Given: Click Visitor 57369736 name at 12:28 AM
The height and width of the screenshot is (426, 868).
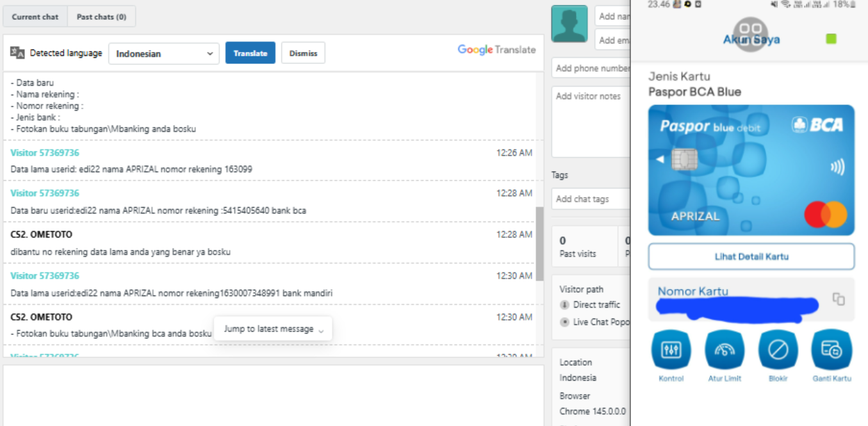Looking at the screenshot, I should pos(45,193).
